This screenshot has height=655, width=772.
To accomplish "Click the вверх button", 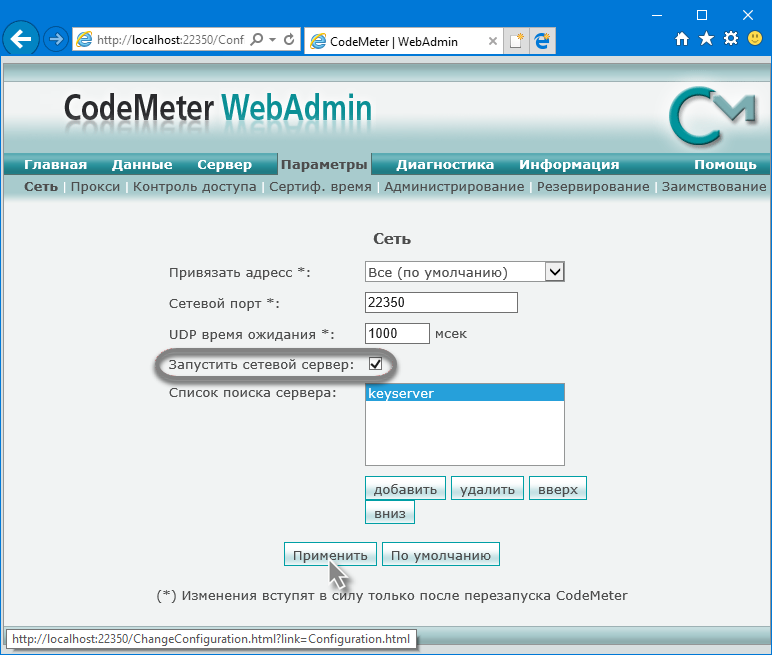I will tap(558, 489).
